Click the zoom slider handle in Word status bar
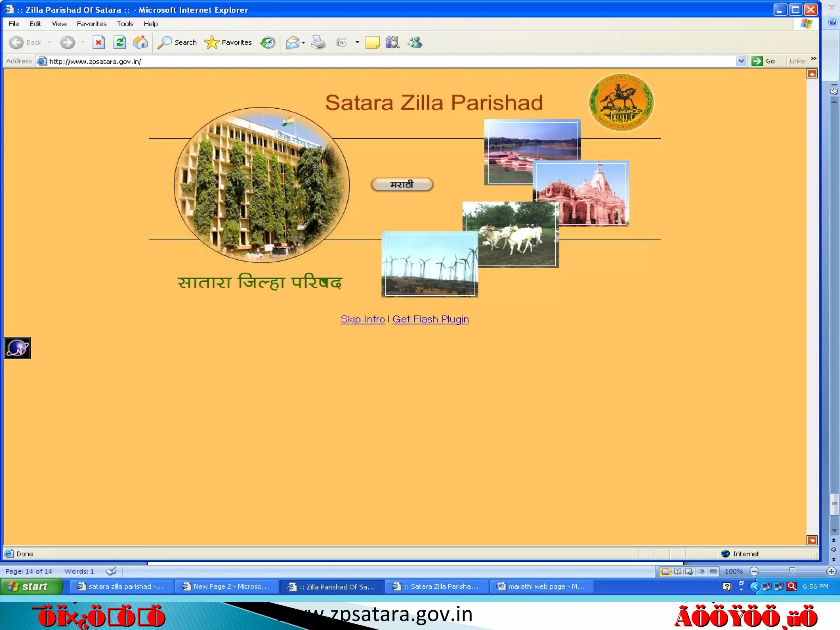The height and width of the screenshot is (630, 840). 792,571
